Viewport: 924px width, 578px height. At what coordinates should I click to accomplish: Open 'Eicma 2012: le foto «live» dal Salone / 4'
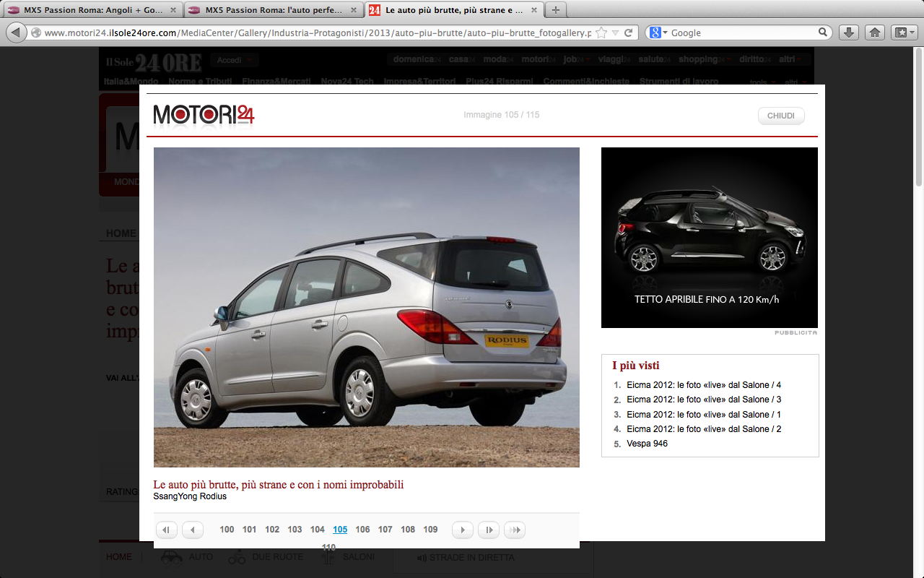click(x=704, y=385)
